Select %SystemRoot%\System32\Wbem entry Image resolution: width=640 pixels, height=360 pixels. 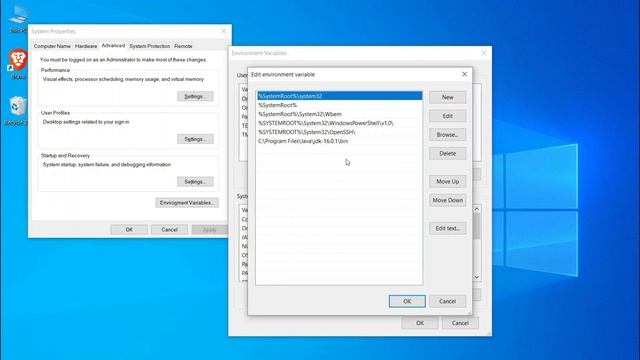coord(339,114)
